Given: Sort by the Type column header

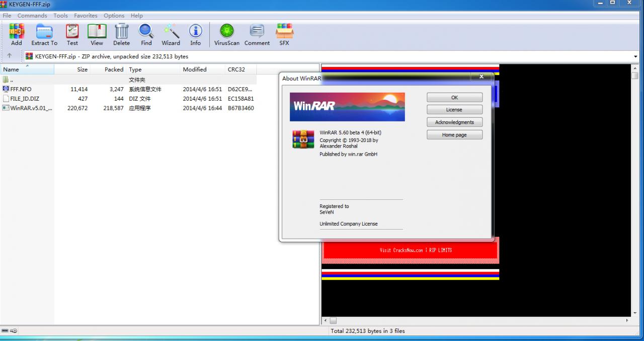Looking at the screenshot, I should [x=153, y=70].
